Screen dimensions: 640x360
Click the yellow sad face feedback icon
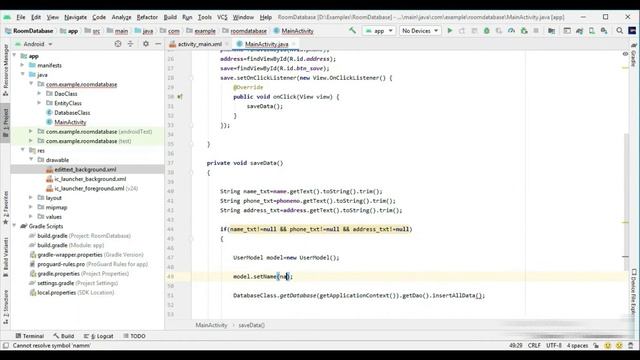(619, 345)
